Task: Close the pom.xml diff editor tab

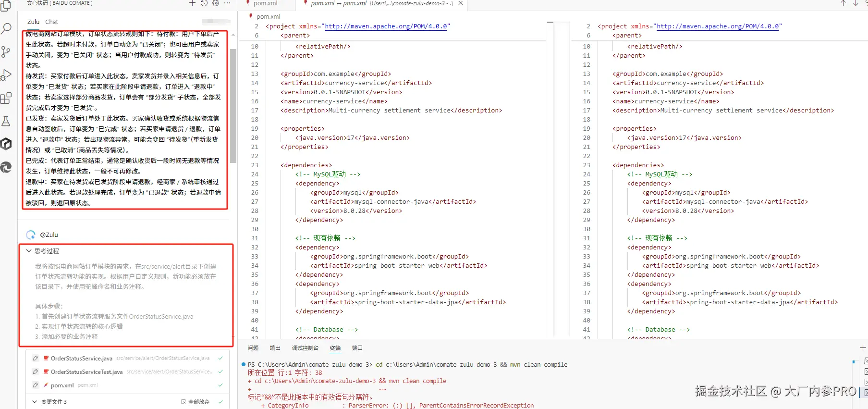Action: 461,3
